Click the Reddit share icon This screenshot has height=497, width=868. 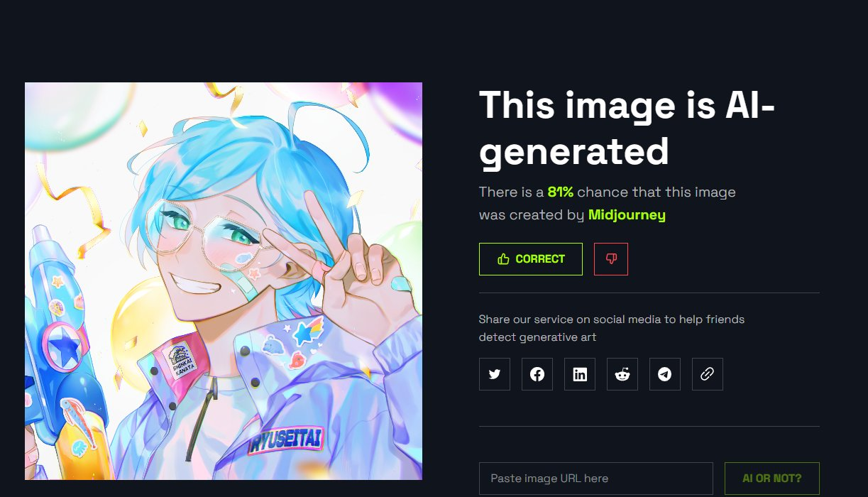click(x=622, y=374)
